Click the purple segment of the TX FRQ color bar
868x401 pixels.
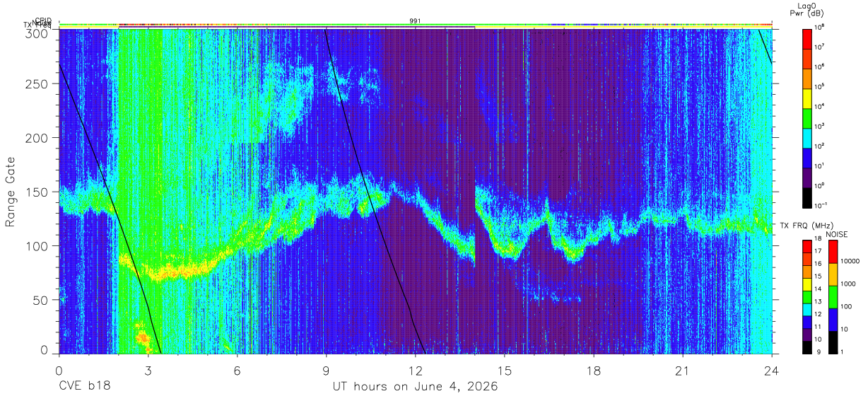pos(807,333)
